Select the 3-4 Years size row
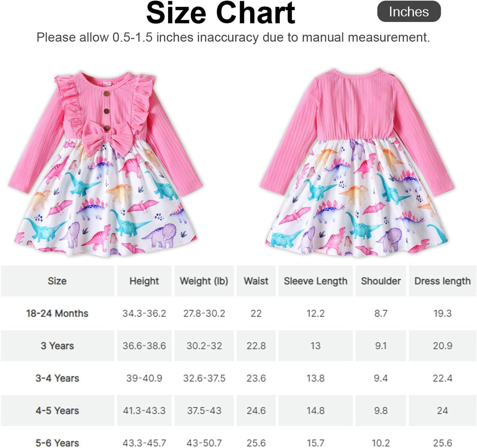 239,378
